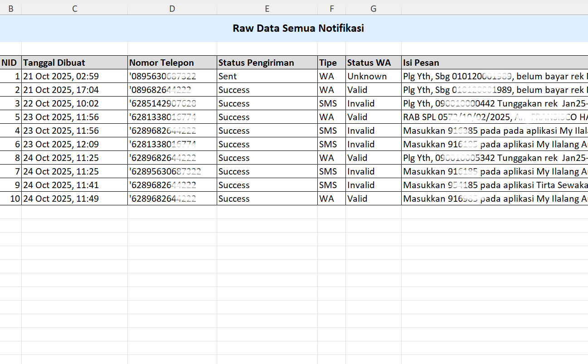
Task: Select column F header
Action: (x=331, y=9)
